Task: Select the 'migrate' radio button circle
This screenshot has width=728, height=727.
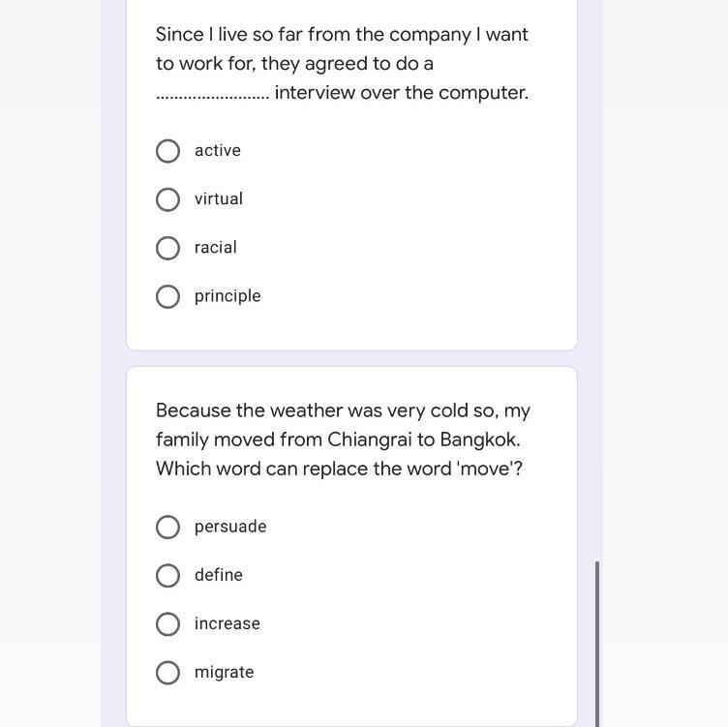Action: pyautogui.click(x=167, y=673)
